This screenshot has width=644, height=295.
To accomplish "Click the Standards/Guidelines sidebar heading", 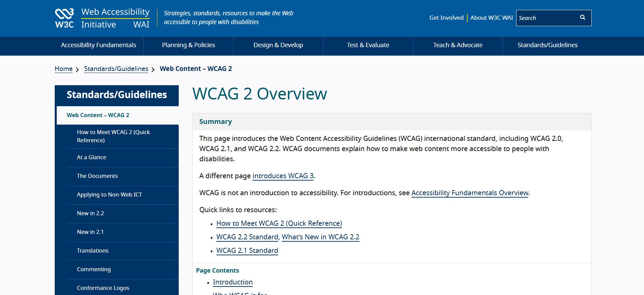I will pyautogui.click(x=117, y=95).
